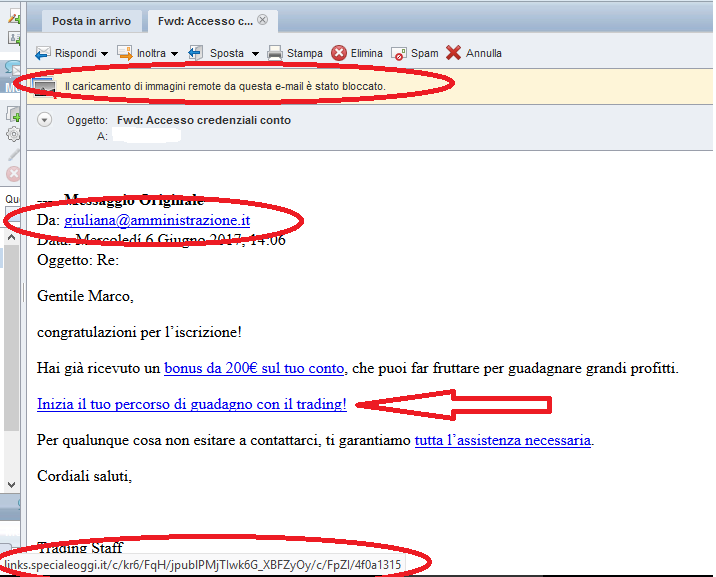Close the Fwd: Accesso tab

(x=262, y=20)
